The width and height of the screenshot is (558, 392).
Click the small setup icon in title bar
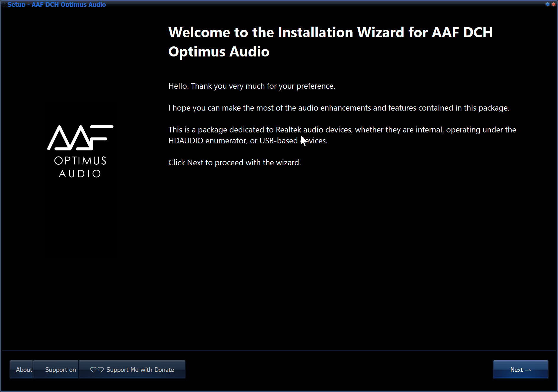tap(4, 4)
